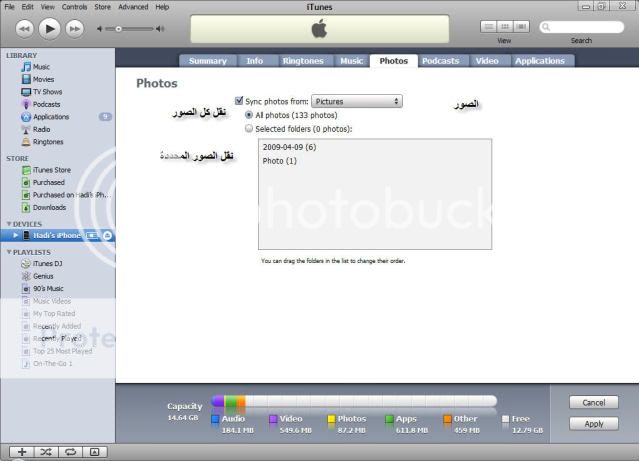Switch to Podcasts tab
The width and height of the screenshot is (639, 461).
pyautogui.click(x=441, y=61)
